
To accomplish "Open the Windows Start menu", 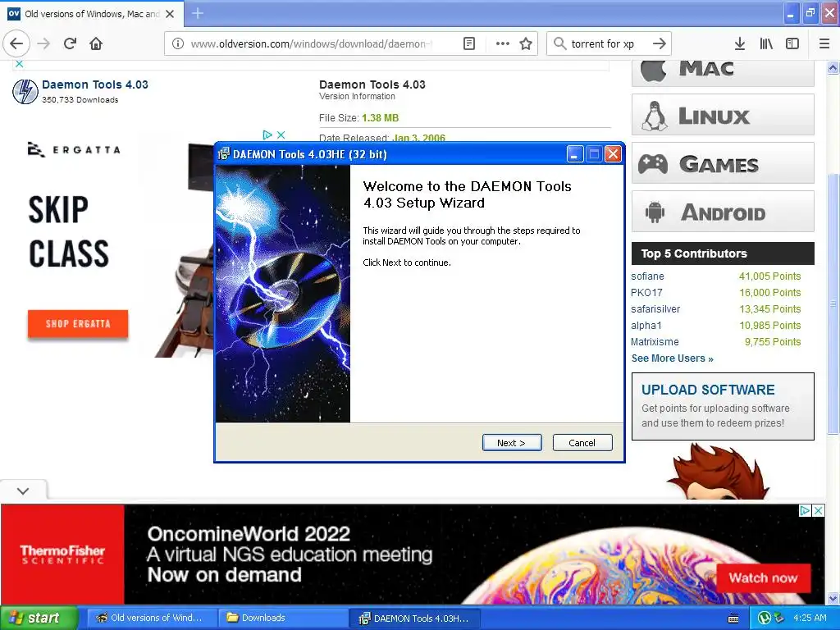I will [39, 618].
